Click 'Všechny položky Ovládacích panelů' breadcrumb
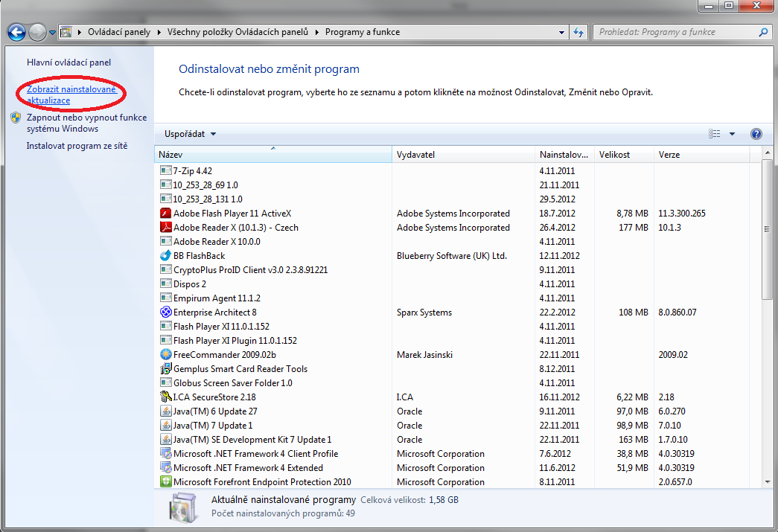Image resolution: width=778 pixels, height=532 pixels. pyautogui.click(x=237, y=32)
